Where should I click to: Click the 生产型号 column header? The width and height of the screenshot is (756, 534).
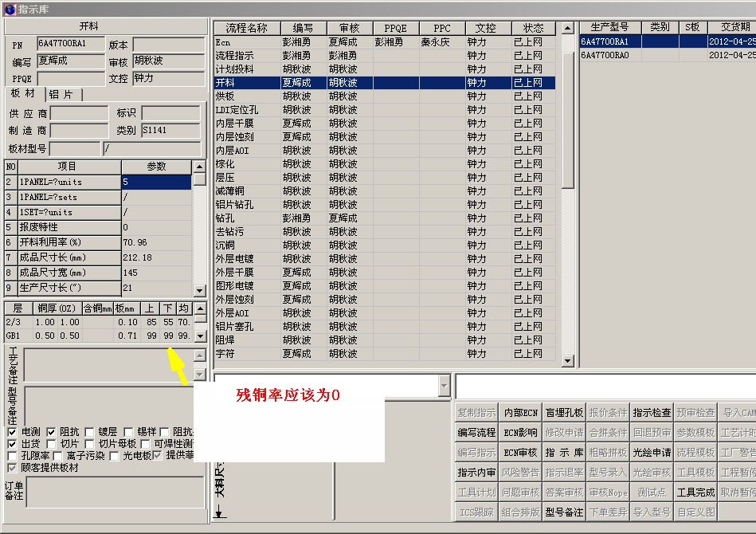[x=610, y=27]
